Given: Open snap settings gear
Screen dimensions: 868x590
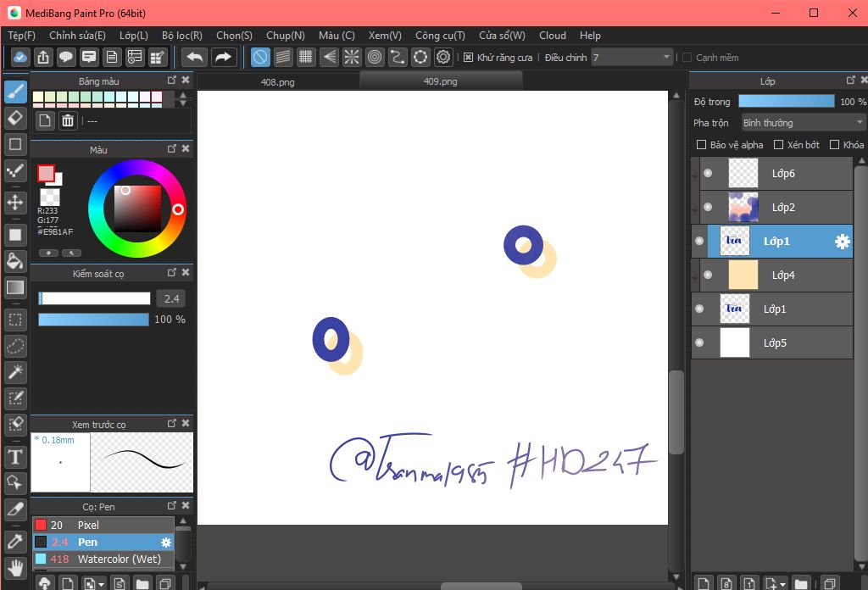Looking at the screenshot, I should [443, 57].
